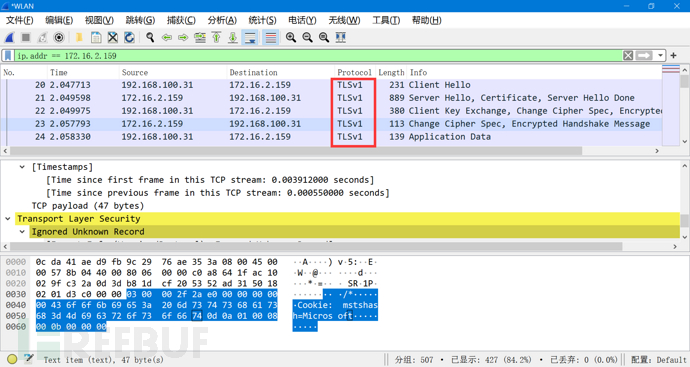Click the ip.addr display filter field
The width and height of the screenshot is (690, 367).
point(318,55)
